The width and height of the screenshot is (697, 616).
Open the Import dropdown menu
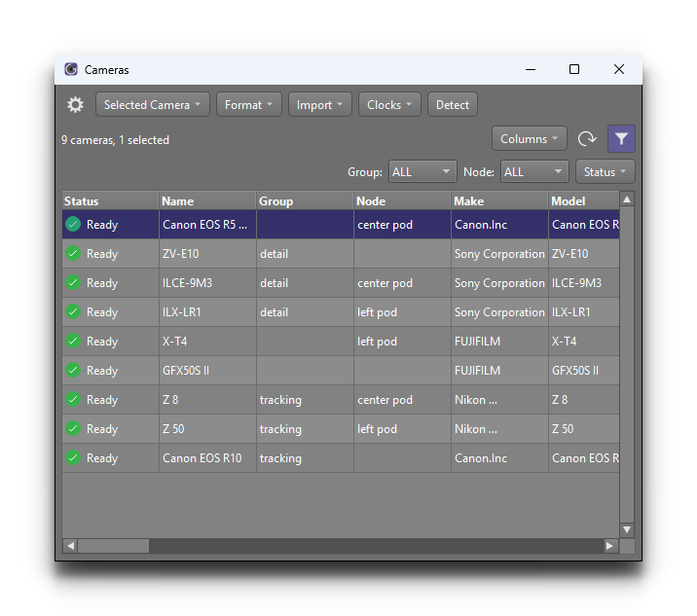[320, 105]
